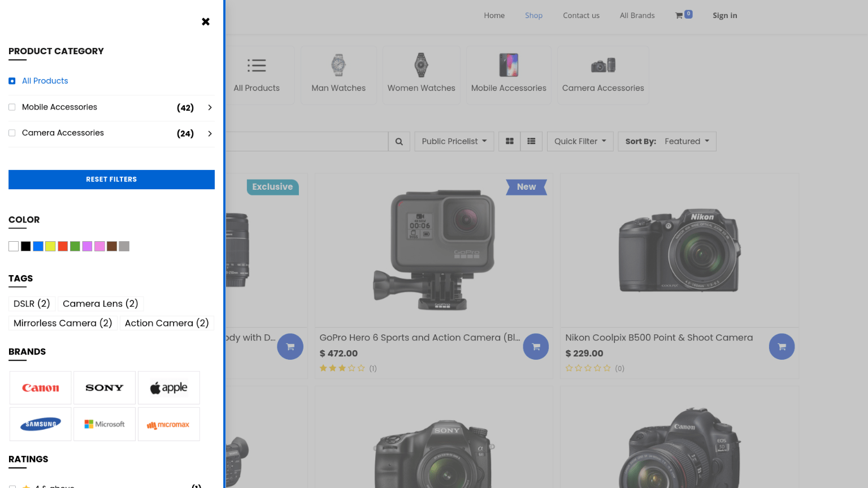Open the Nikon Coolpix B500 product image
The height and width of the screenshot is (488, 868).
(x=680, y=250)
